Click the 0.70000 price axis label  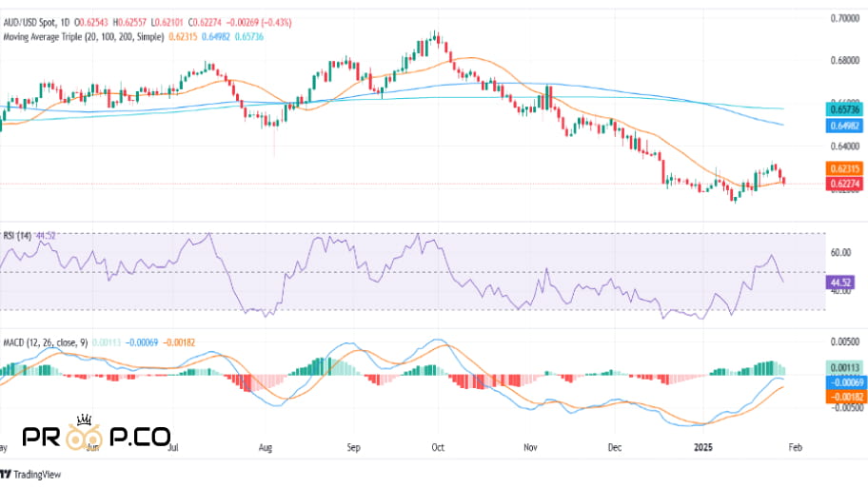845,18
